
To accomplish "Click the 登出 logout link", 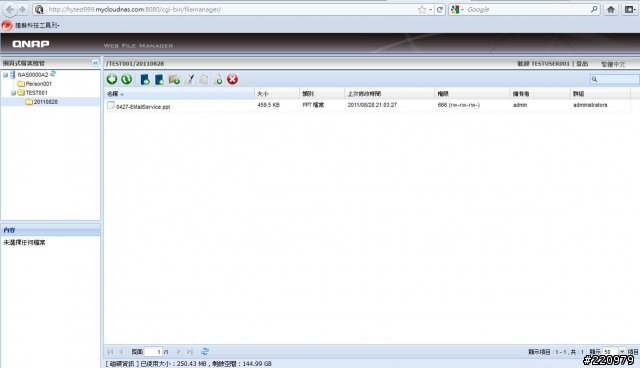I will (582, 64).
